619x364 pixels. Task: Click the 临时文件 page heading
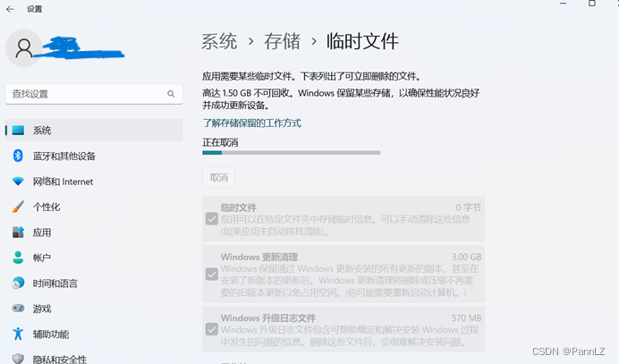point(362,41)
